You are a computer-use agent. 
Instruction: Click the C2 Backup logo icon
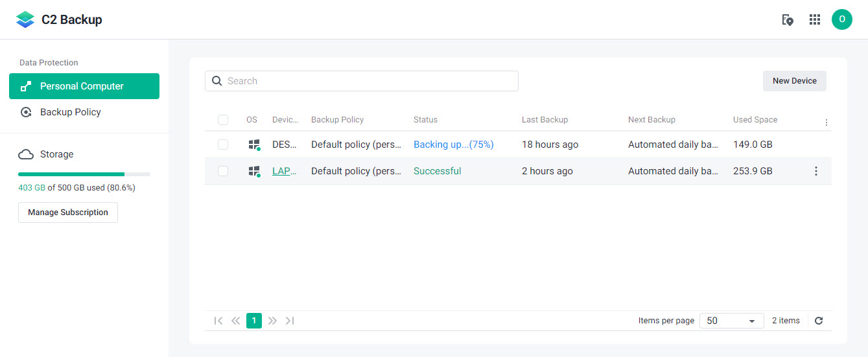25,19
